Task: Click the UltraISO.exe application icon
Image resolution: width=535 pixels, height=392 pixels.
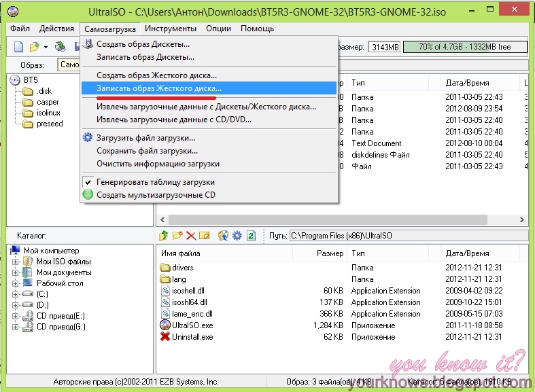Action: click(x=165, y=325)
